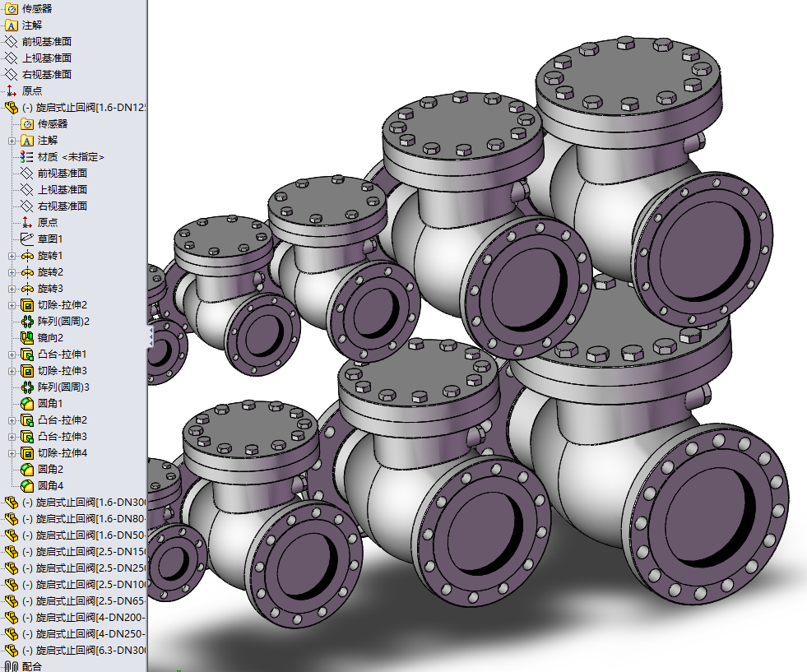The image size is (807, 672).
Task: Select component 旋启式止回阀[1.6-DN30
Action: (85, 503)
